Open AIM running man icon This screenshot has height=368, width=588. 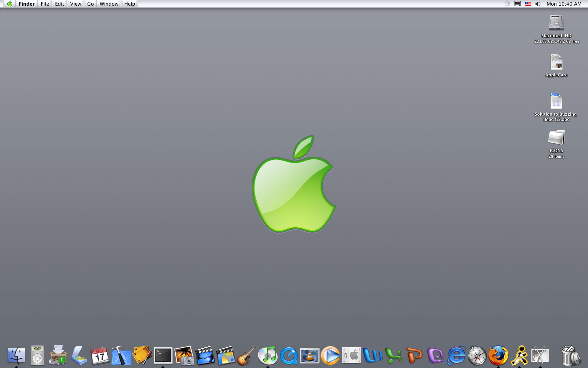tap(519, 356)
